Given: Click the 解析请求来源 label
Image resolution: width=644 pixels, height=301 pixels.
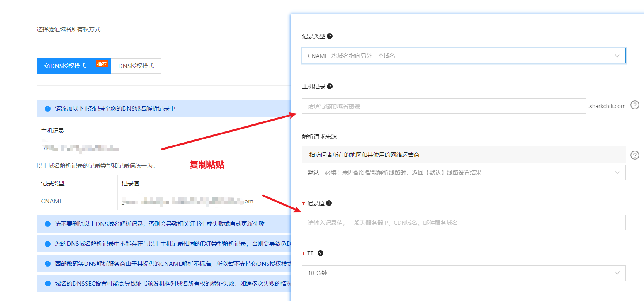Looking at the screenshot, I should coord(319,136).
